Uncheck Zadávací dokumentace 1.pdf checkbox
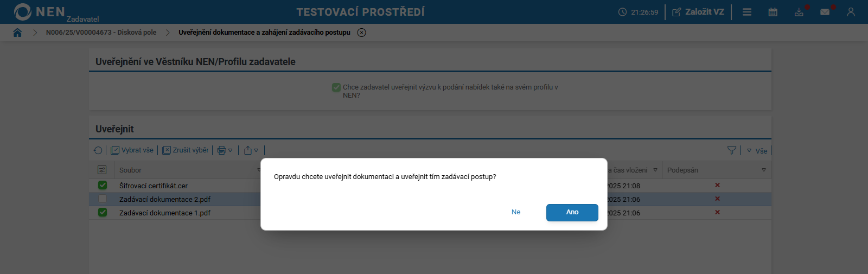 [x=103, y=213]
